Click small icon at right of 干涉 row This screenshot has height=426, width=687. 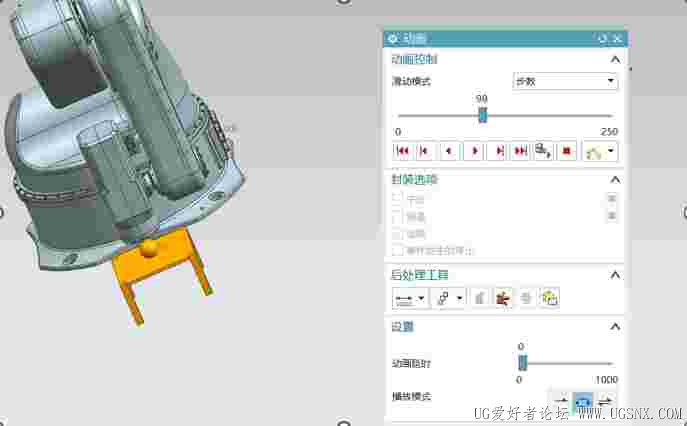(612, 198)
